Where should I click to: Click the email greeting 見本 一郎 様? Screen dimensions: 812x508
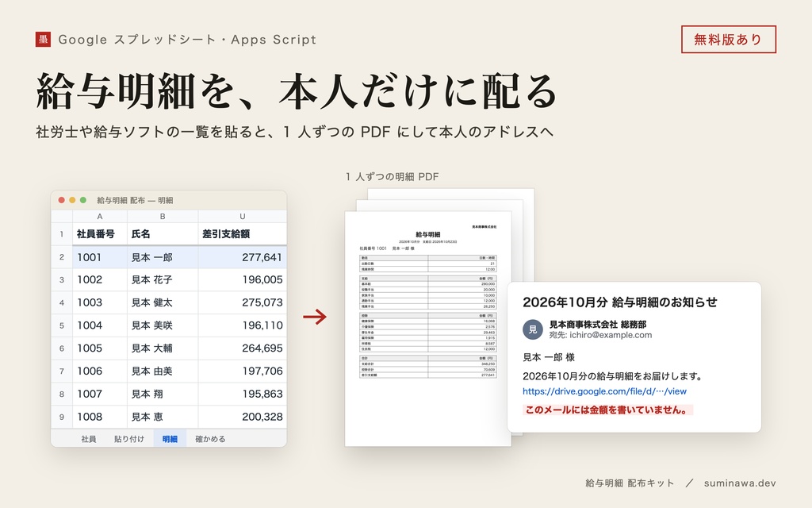pyautogui.click(x=549, y=357)
